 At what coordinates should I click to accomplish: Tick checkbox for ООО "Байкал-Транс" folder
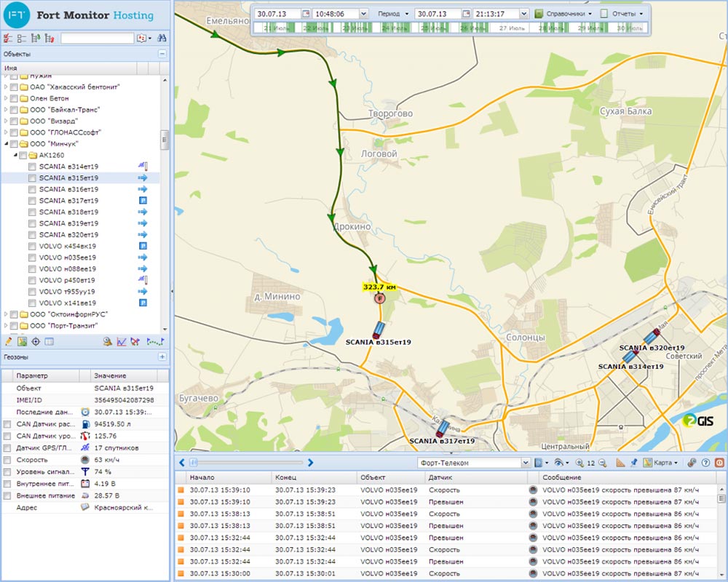click(14, 110)
